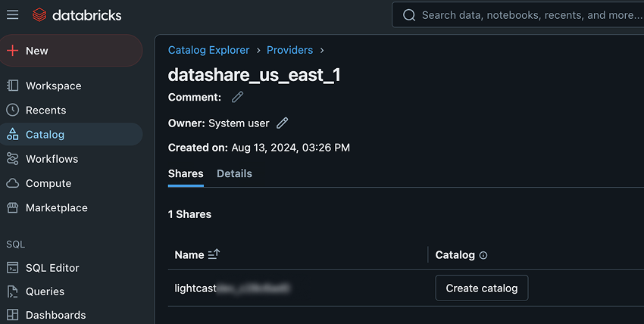Click the Workflows icon
Image resolution: width=644 pixels, height=324 pixels.
coord(13,159)
